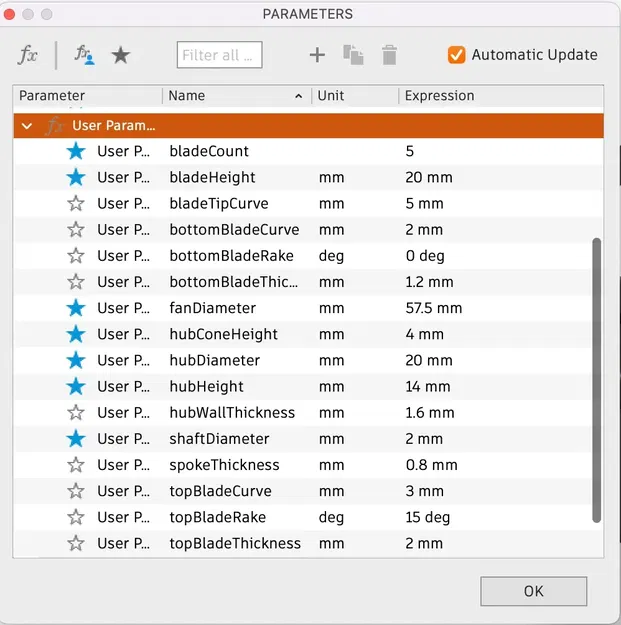Click the OK button
The height and width of the screenshot is (625, 621).
point(533,591)
